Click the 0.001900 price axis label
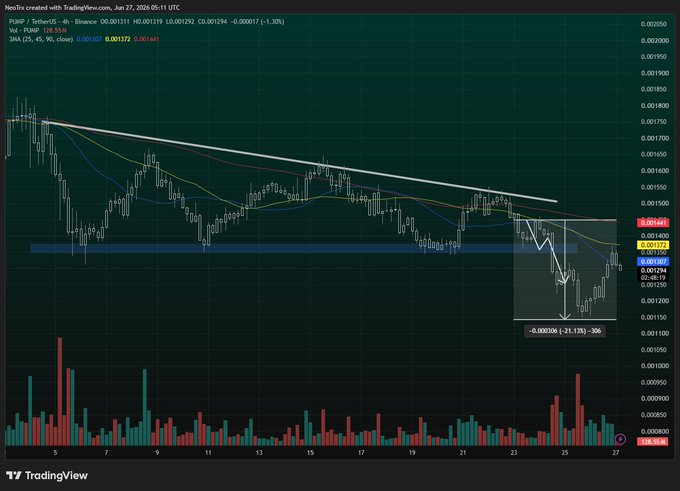This screenshot has width=680, height=491. 654,73
